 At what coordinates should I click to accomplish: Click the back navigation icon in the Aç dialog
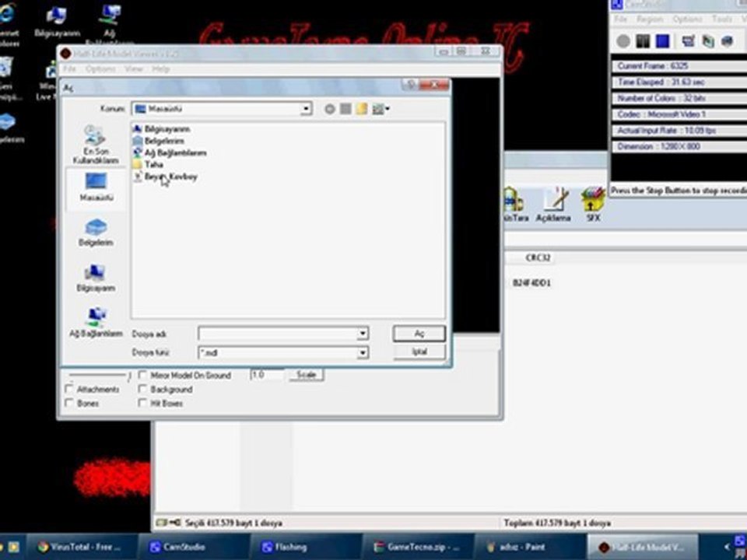330,109
